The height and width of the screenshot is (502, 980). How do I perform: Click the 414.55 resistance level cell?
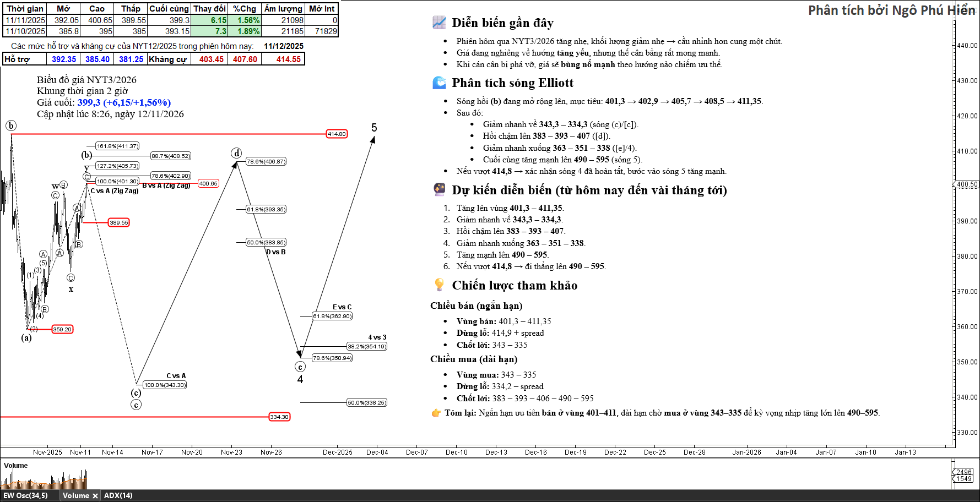click(289, 59)
